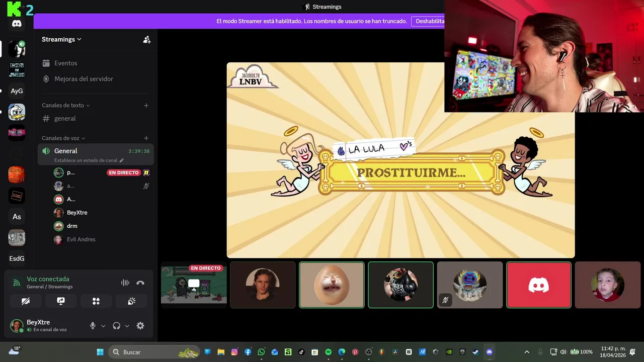
Task: Click the Voz conectada label
Action: [48, 279]
